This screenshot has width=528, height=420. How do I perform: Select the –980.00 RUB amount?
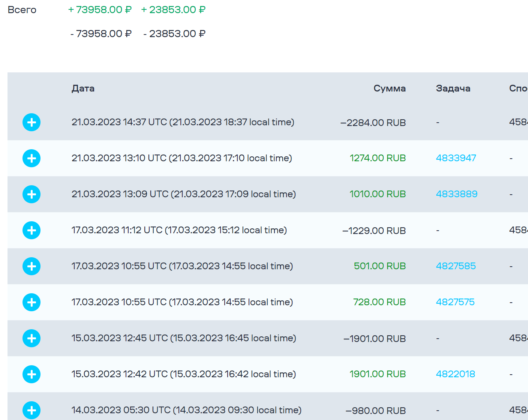coord(376,411)
